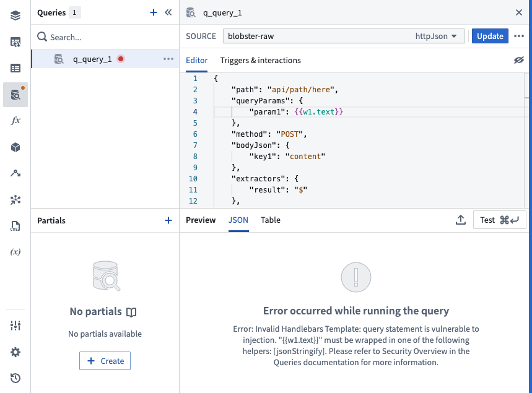Click the Update button

tap(490, 36)
